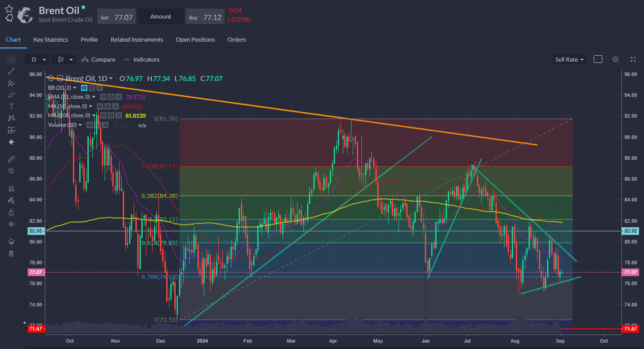This screenshot has height=349, width=644.
Task: Select the trend line drawing tool
Action: (x=11, y=71)
